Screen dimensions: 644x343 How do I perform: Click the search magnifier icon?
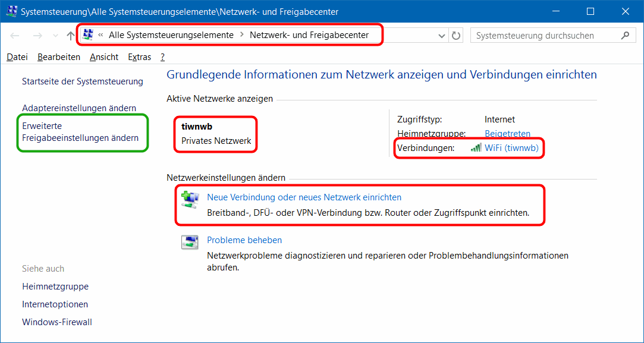(x=625, y=36)
